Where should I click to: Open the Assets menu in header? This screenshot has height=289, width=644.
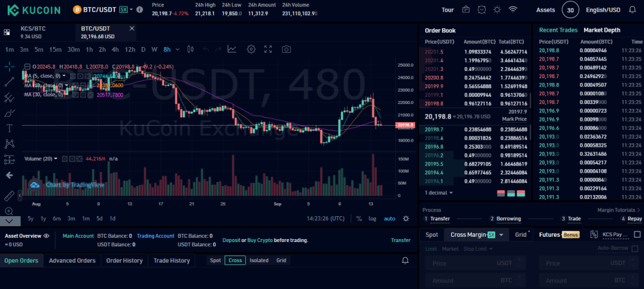tap(545, 10)
